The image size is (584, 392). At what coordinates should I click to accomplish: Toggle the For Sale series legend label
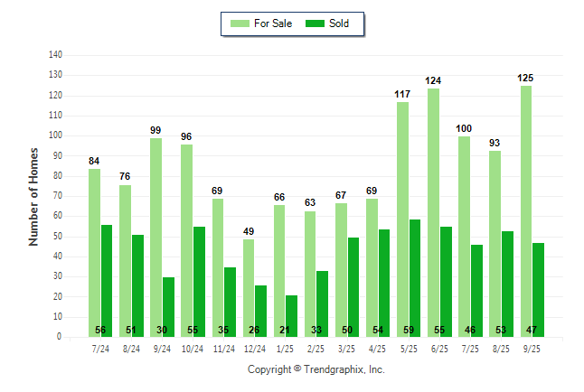click(274, 23)
